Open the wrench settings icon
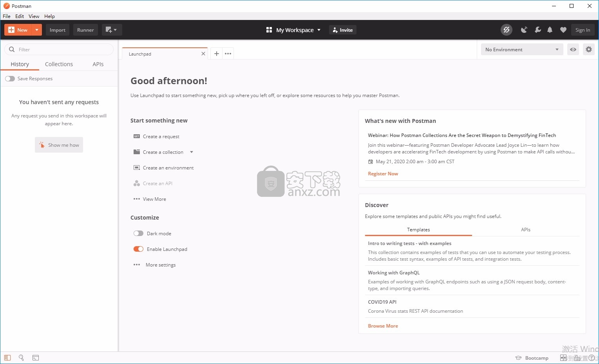 (x=537, y=30)
